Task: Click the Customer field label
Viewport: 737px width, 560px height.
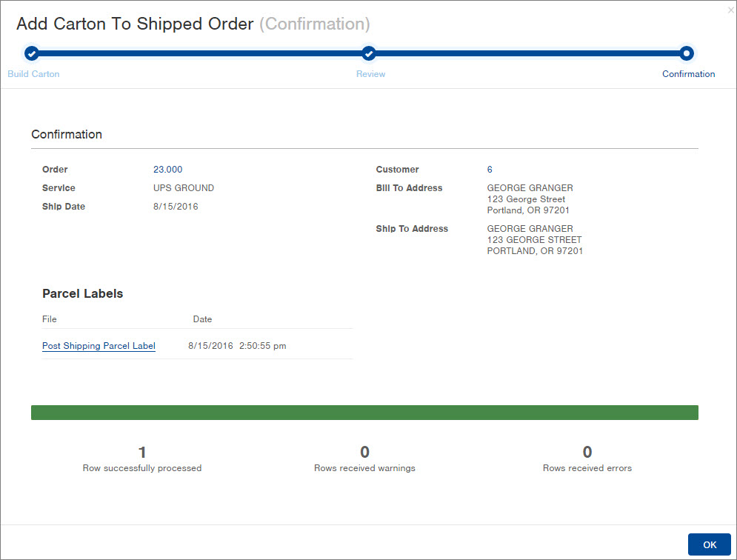Action: pos(397,170)
